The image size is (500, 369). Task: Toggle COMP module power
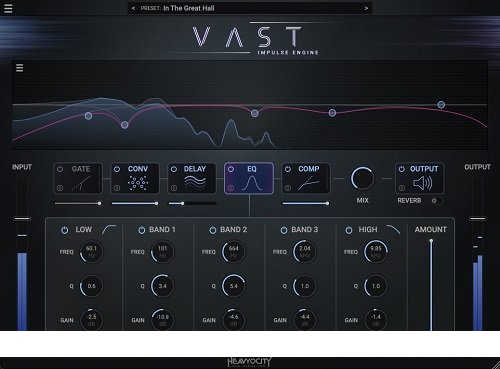288,169
